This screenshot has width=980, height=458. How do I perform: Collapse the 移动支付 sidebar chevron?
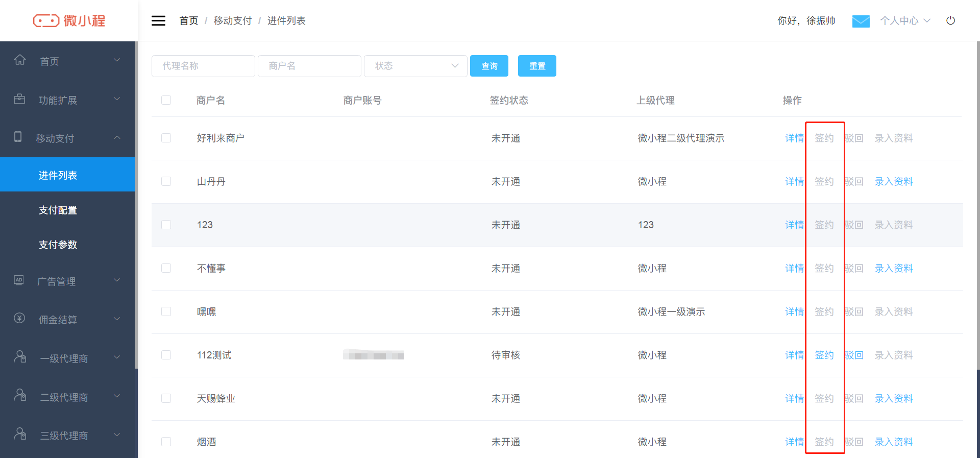pyautogui.click(x=117, y=137)
